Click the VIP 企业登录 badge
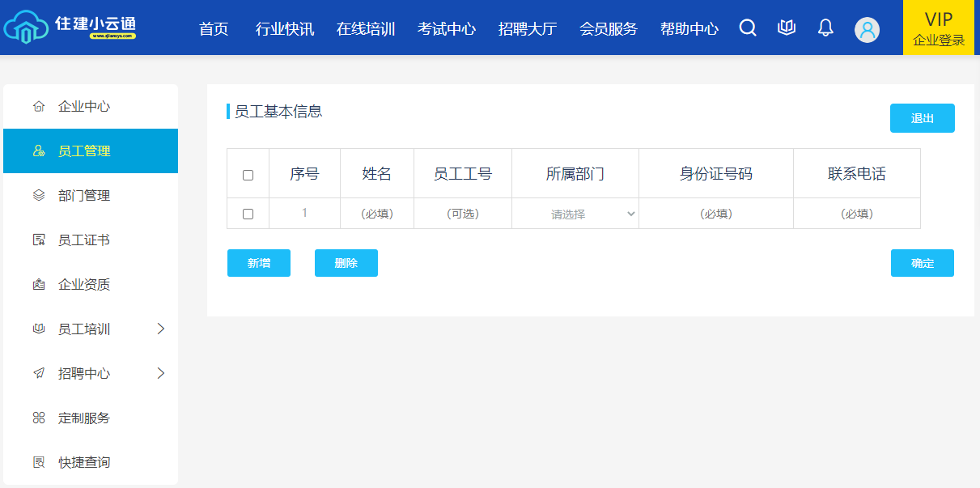The height and width of the screenshot is (488, 980). click(x=939, y=28)
